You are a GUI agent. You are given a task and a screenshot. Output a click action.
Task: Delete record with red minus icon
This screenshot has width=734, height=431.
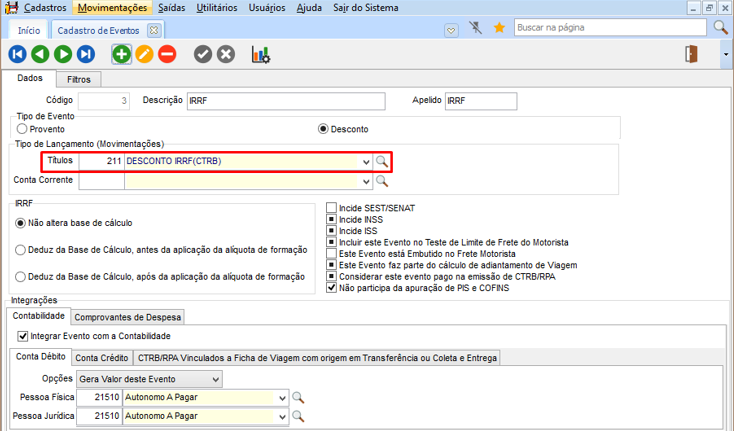167,54
